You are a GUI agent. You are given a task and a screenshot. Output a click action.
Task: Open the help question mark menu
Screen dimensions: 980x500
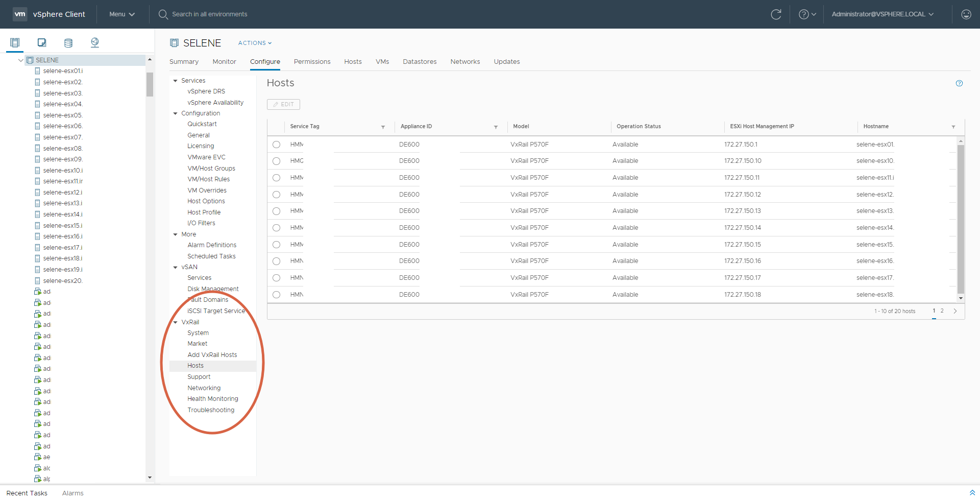[x=807, y=14]
